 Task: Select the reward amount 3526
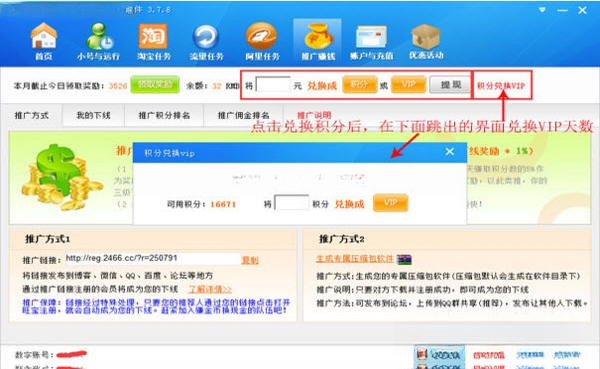118,86
